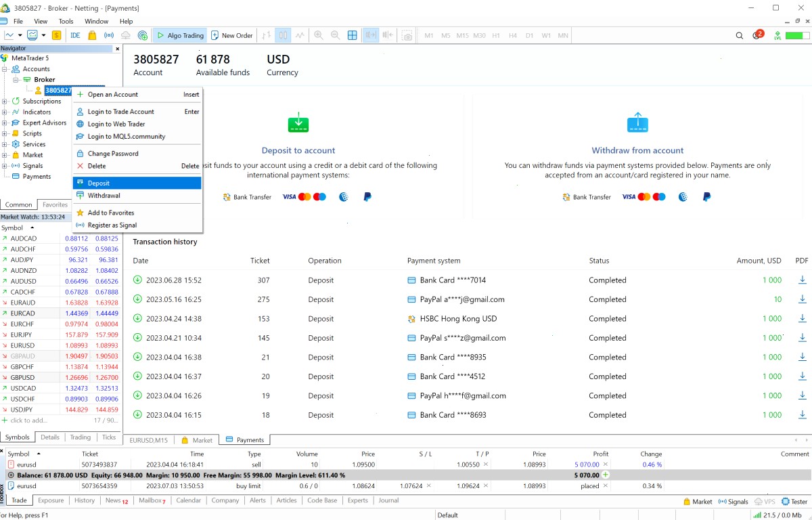The height and width of the screenshot is (520, 812).
Task: Zoom in the chart with magnifier plus
Action: tap(319, 35)
